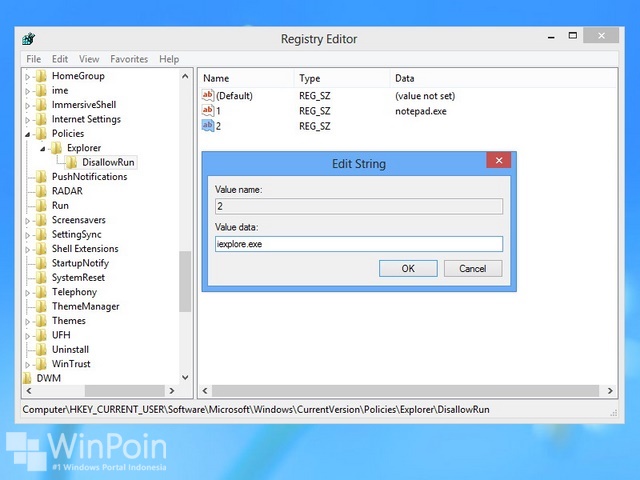
Task: Click the Registry Editor app icon in title bar
Action: (x=29, y=39)
